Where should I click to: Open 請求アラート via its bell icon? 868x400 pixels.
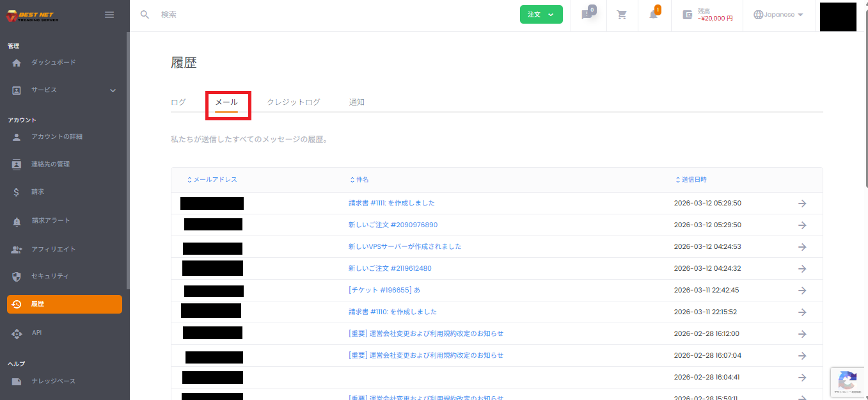tap(16, 221)
